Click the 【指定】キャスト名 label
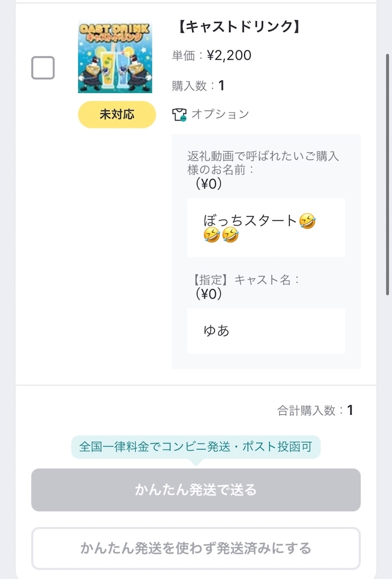The width and height of the screenshot is (392, 579). tap(245, 280)
